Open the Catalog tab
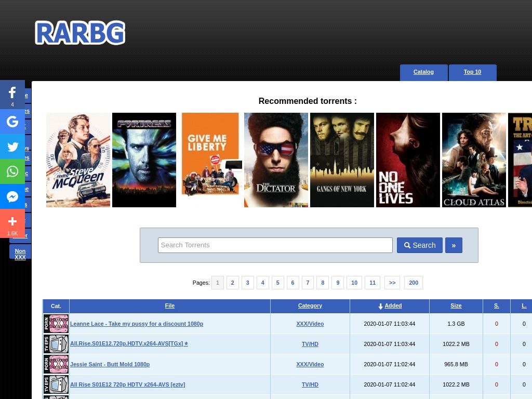The image size is (532, 399). pyautogui.click(x=423, y=72)
